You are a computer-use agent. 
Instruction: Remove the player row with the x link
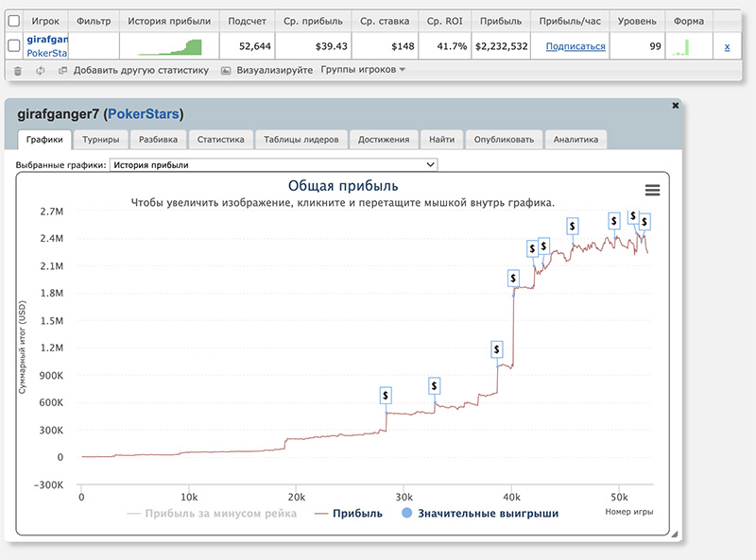click(x=726, y=46)
